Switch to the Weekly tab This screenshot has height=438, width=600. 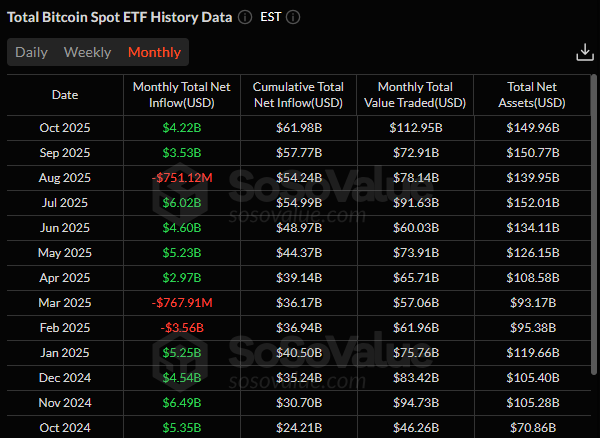pos(87,52)
